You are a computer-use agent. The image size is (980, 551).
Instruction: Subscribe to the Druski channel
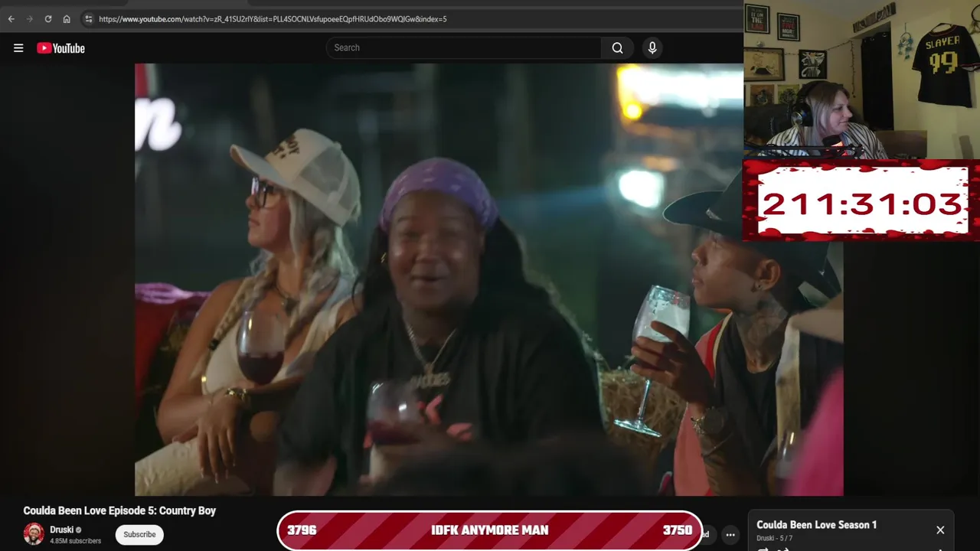(x=139, y=534)
